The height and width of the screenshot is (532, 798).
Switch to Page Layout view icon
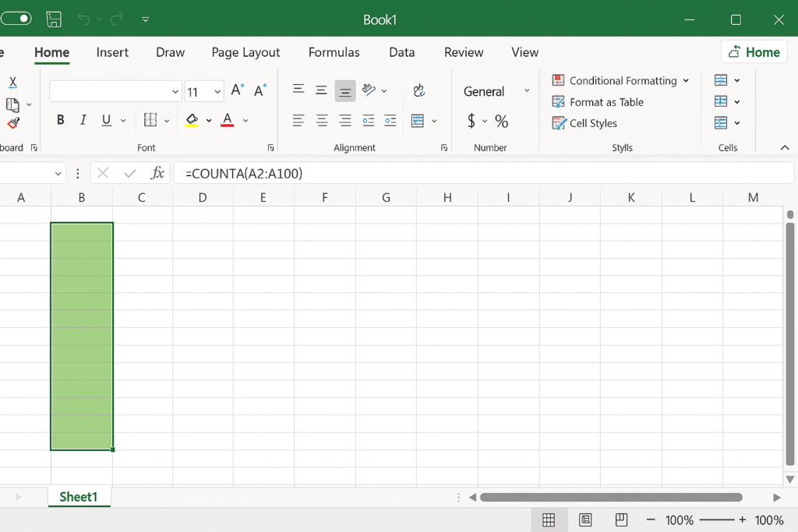click(585, 520)
